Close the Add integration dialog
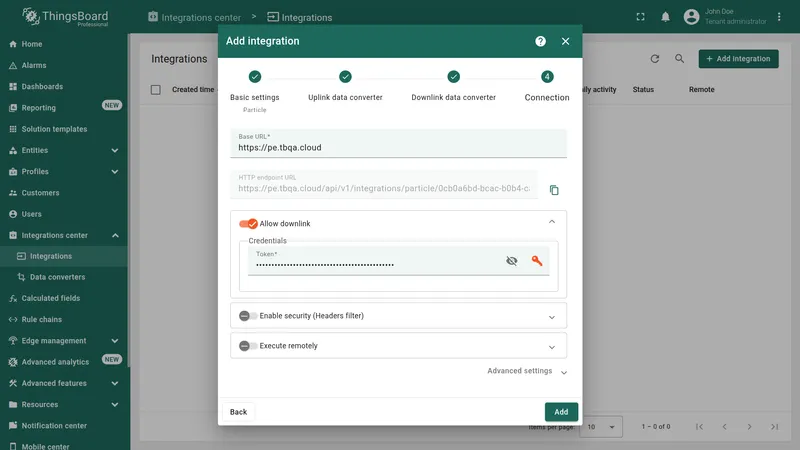This screenshot has height=450, width=800. point(565,41)
